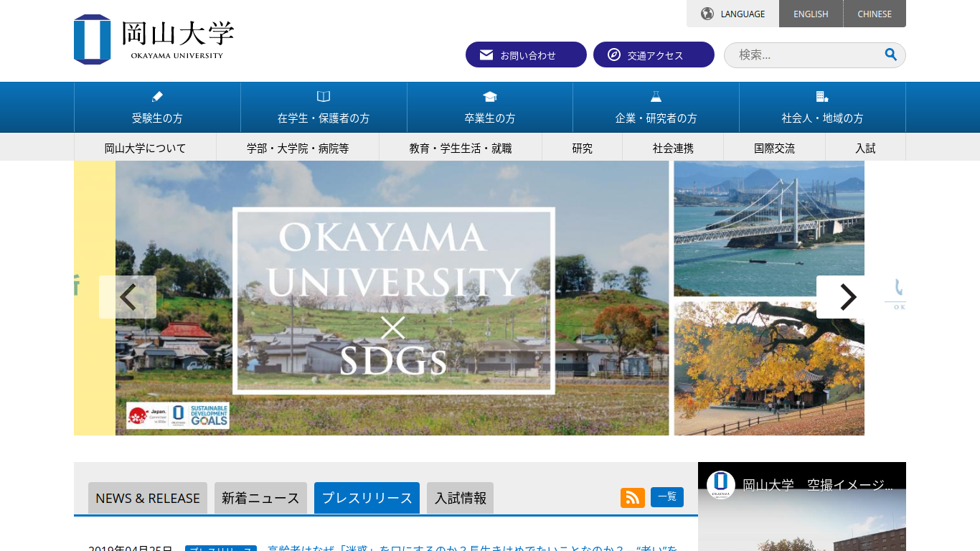The image size is (980, 551).
Task: Open 学部・大学院・病院等 menu item
Action: [x=298, y=148]
